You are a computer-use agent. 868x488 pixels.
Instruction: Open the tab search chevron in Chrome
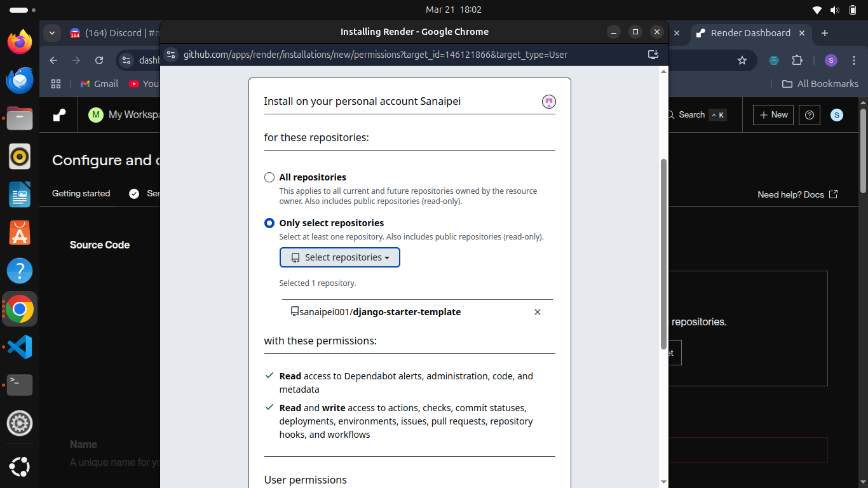(x=52, y=33)
